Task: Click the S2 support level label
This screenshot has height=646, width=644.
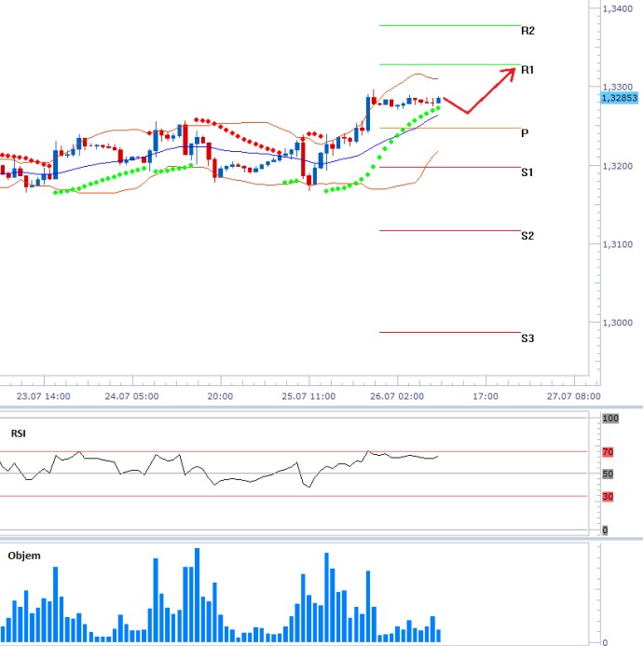Action: point(527,236)
